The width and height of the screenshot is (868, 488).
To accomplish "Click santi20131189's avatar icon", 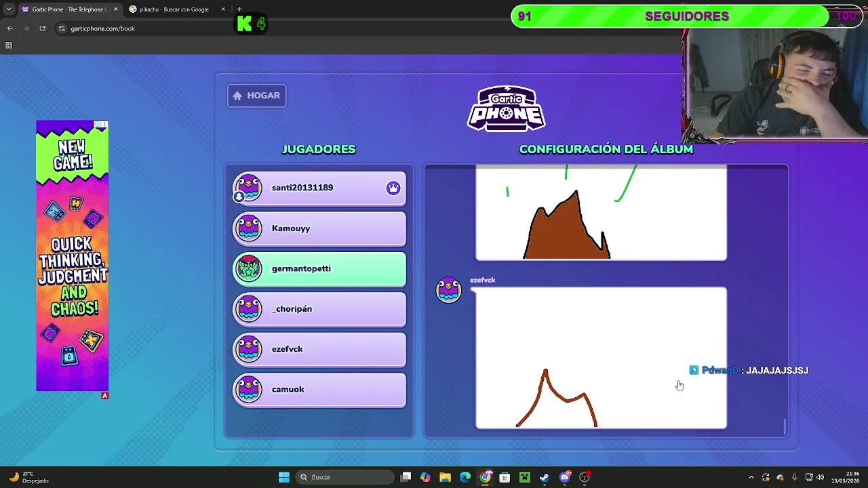I will pyautogui.click(x=248, y=188).
